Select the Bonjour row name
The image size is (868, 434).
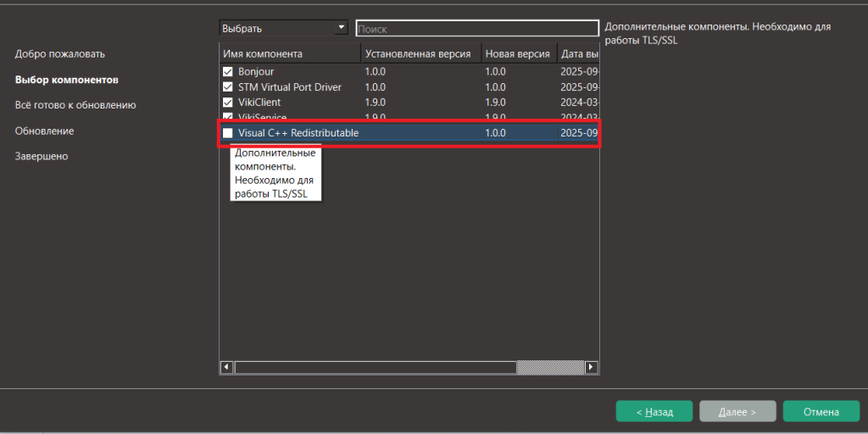256,72
